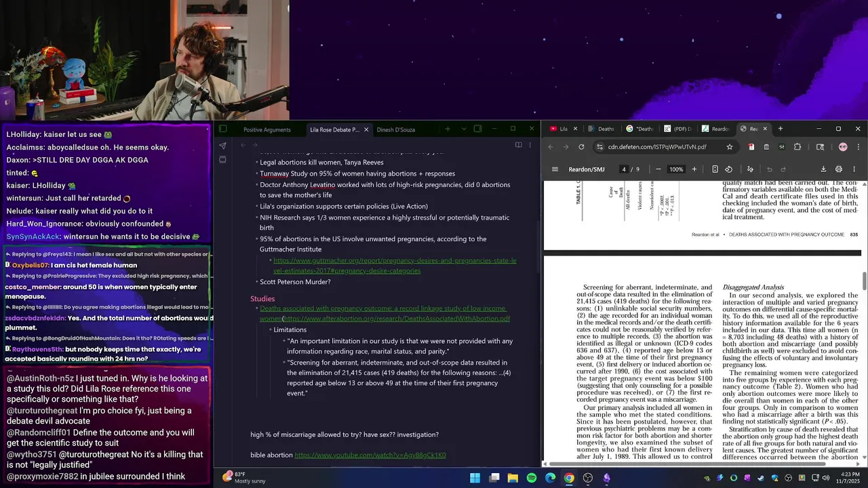Image resolution: width=868 pixels, height=488 pixels.
Task: Open PDF viewer more actions menu
Action: [854, 169]
